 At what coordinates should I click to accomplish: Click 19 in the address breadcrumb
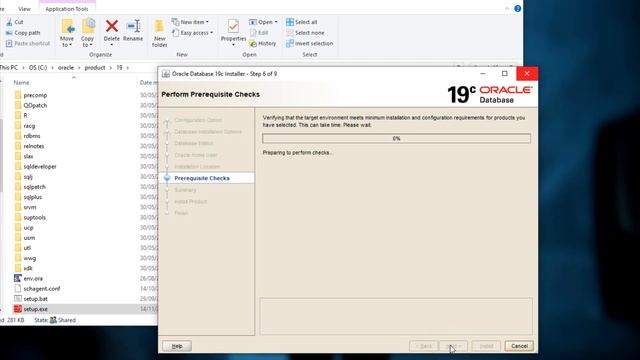point(119,67)
